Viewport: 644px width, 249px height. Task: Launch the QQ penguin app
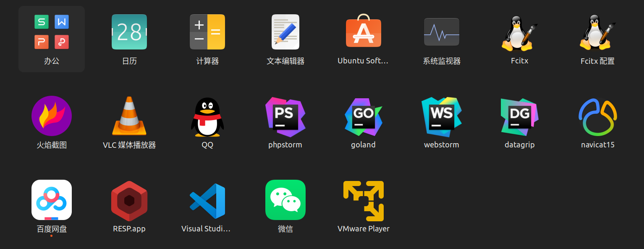pos(207,117)
